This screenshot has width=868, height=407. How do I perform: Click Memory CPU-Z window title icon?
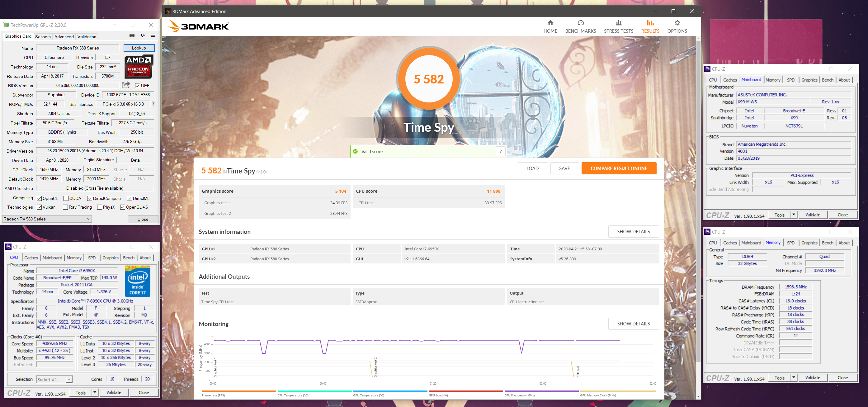pyautogui.click(x=707, y=231)
